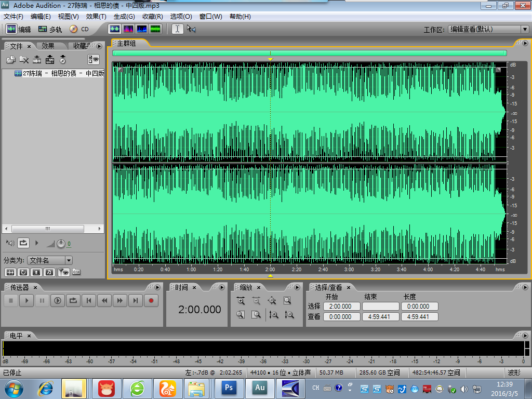Image resolution: width=532 pixels, height=399 pixels.
Task: Open Levels panel options arrow
Action: coord(525,336)
